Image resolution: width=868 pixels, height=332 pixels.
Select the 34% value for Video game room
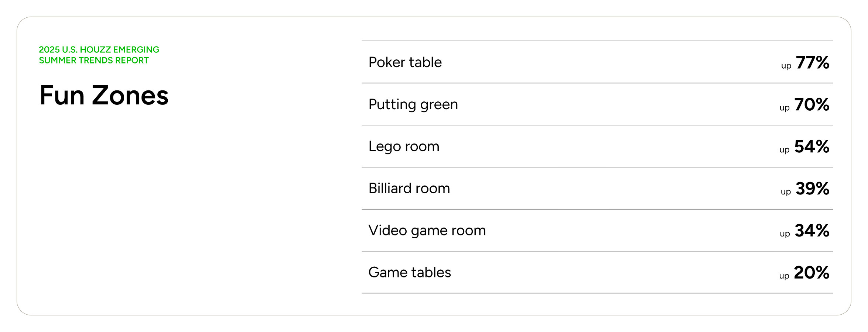(x=812, y=231)
